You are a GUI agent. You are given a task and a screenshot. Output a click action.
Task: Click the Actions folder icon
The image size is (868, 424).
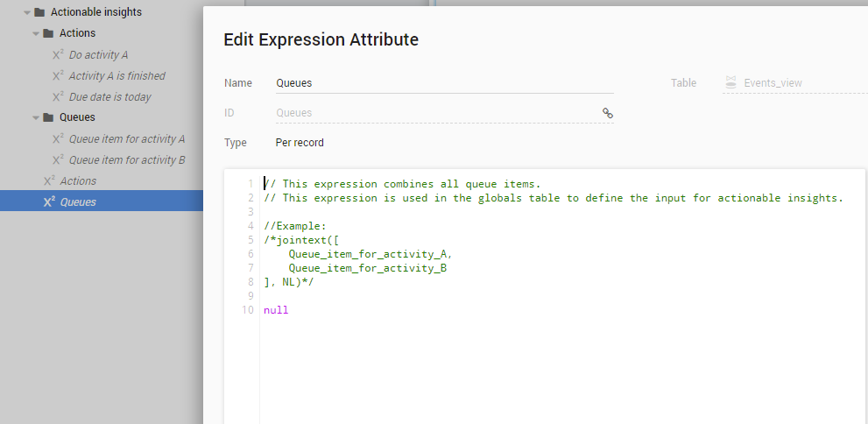pos(48,33)
